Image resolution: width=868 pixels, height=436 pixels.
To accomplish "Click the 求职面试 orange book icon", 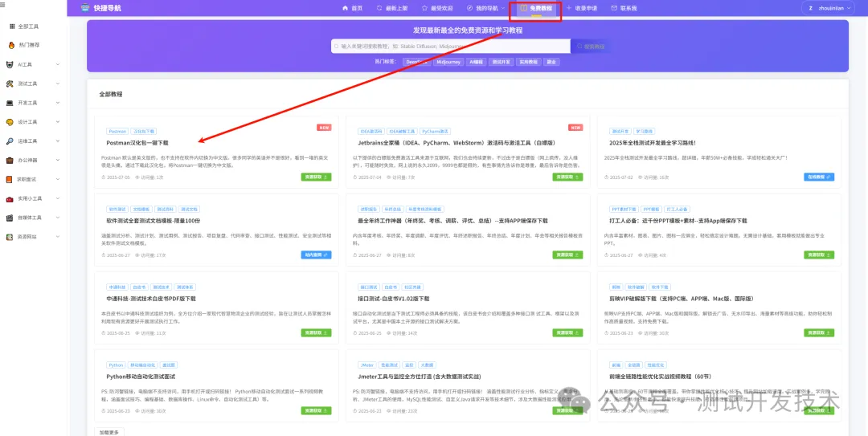I will [x=10, y=179].
